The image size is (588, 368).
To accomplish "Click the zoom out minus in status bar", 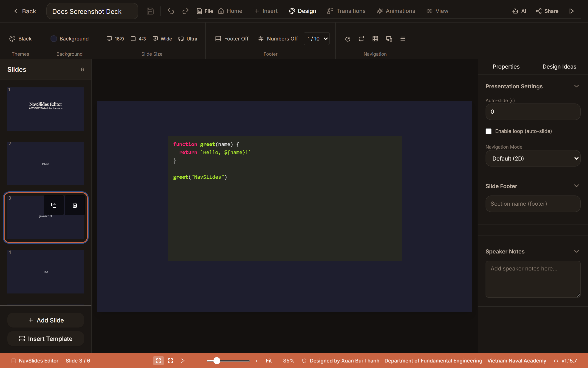I will tap(200, 361).
